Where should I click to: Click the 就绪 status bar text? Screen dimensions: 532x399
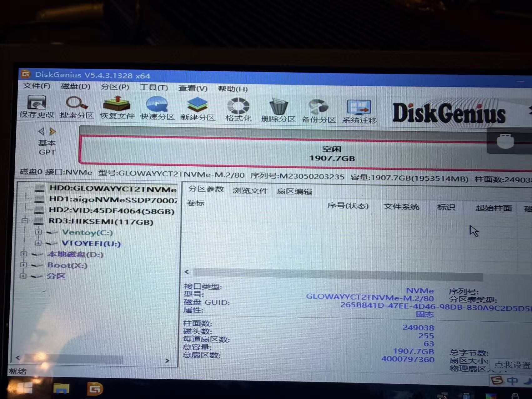pyautogui.click(x=18, y=371)
